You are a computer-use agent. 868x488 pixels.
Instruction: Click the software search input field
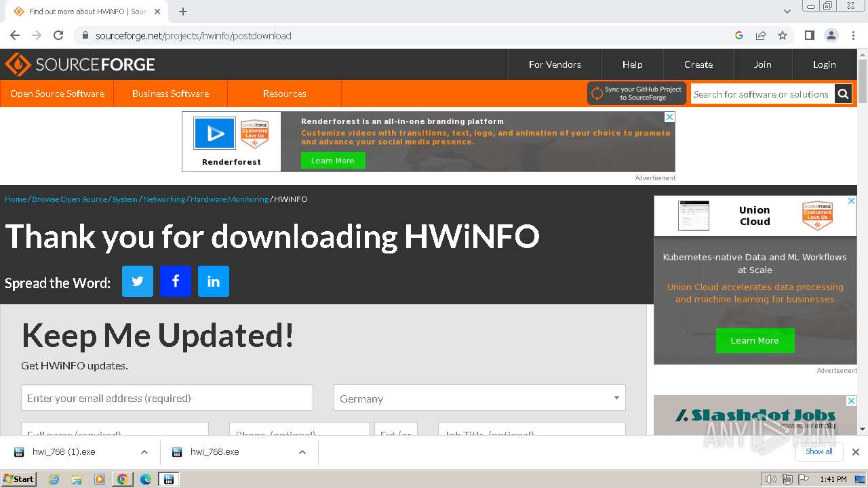[762, 94]
